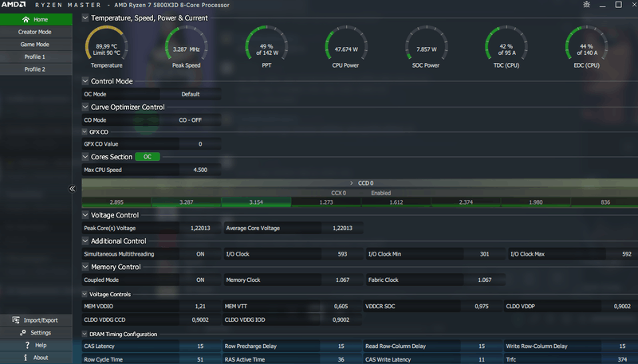Viewport: 638px width, 364px height.
Task: Collapse DRAM Timing Configuration subsection
Action: coord(85,334)
